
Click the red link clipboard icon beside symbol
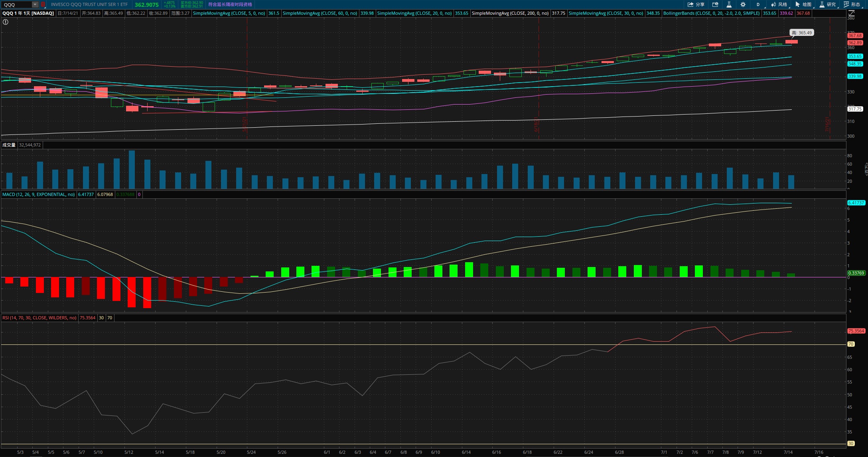[x=43, y=4]
